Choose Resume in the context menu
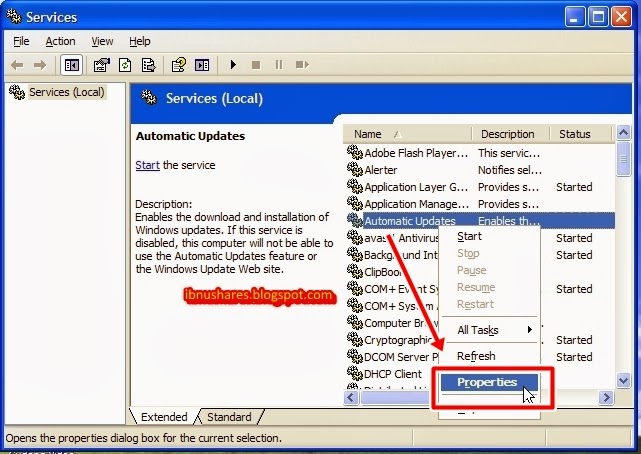Viewport: 641px width, 454px height. pyautogui.click(x=489, y=287)
